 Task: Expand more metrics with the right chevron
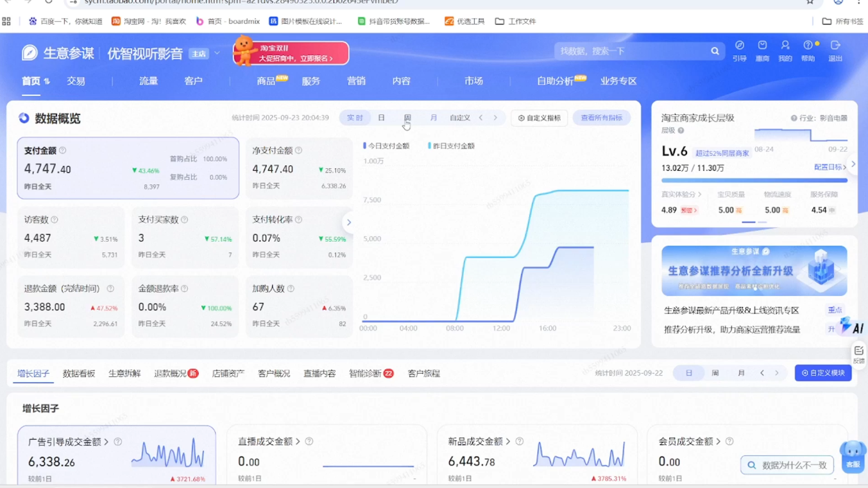coord(349,223)
